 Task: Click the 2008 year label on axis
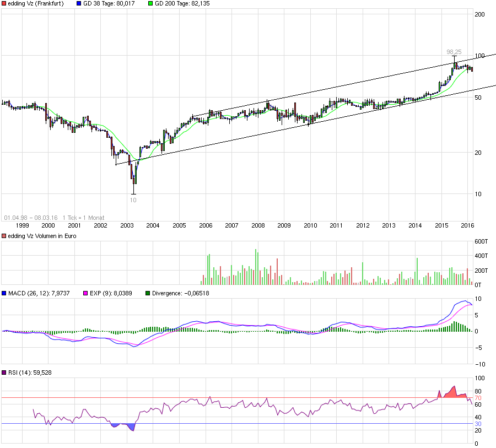pyautogui.click(x=258, y=225)
